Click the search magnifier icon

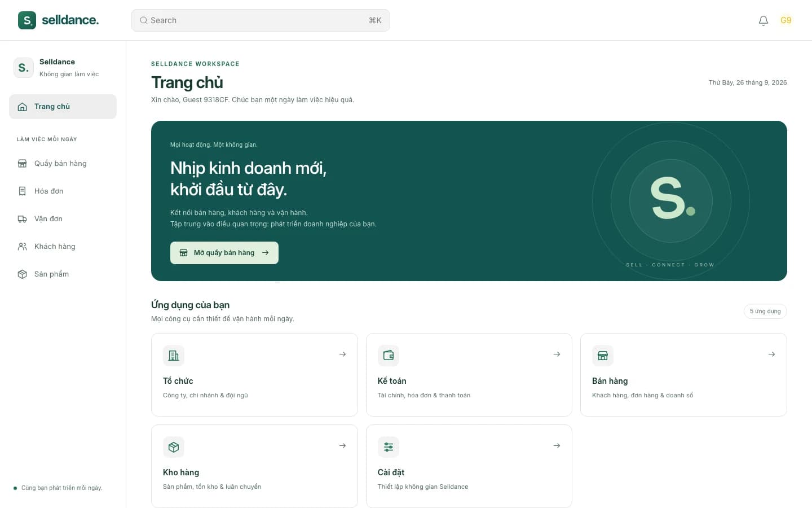pos(144,20)
